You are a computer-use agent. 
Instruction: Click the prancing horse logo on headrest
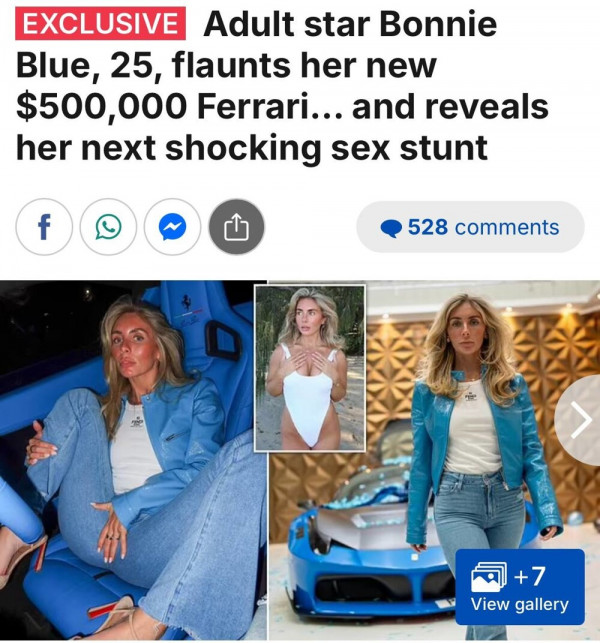[187, 304]
